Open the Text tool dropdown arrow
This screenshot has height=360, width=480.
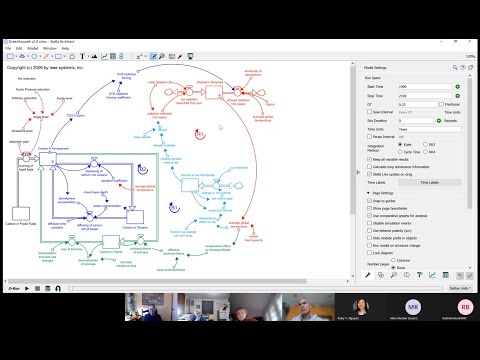[x=88, y=56]
